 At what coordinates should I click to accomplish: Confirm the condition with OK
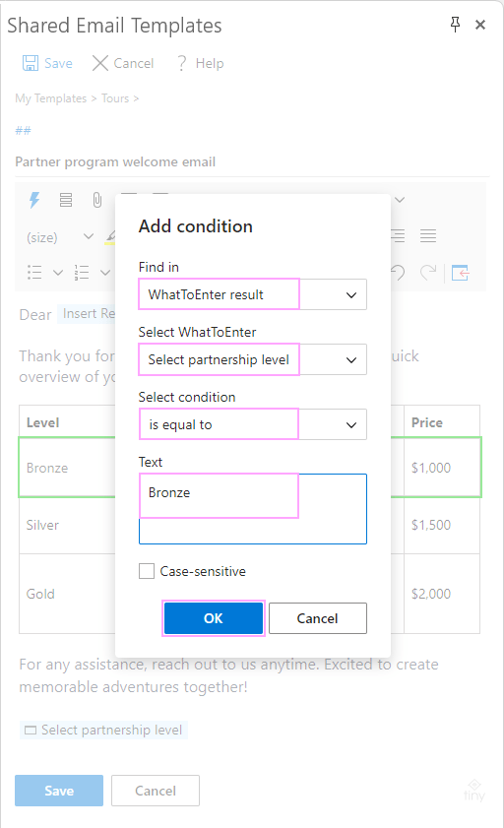[x=214, y=618]
